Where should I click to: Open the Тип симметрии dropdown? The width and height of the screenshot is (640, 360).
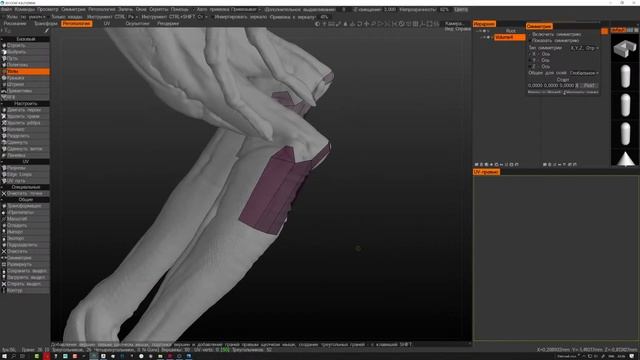tap(584, 48)
